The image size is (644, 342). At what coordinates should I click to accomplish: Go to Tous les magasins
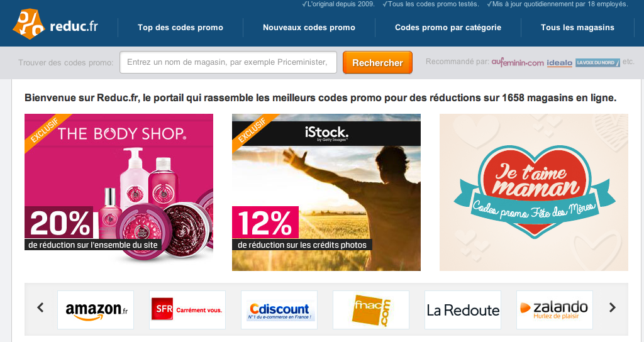577,28
